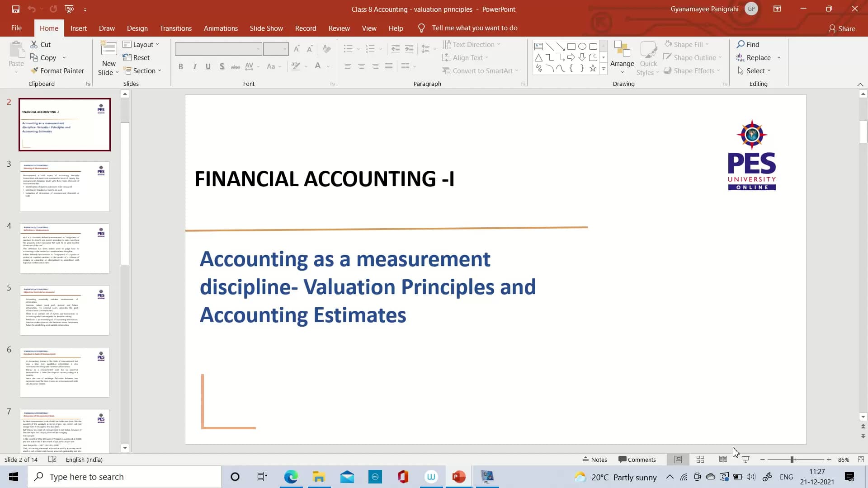Image resolution: width=868 pixels, height=488 pixels.
Task: Open the Layout dropdown
Action: click(x=141, y=44)
